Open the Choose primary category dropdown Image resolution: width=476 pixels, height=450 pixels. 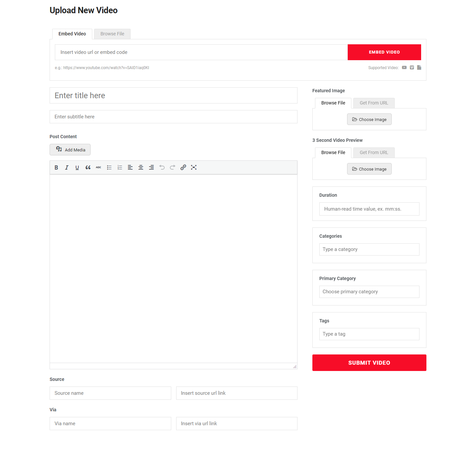click(369, 292)
